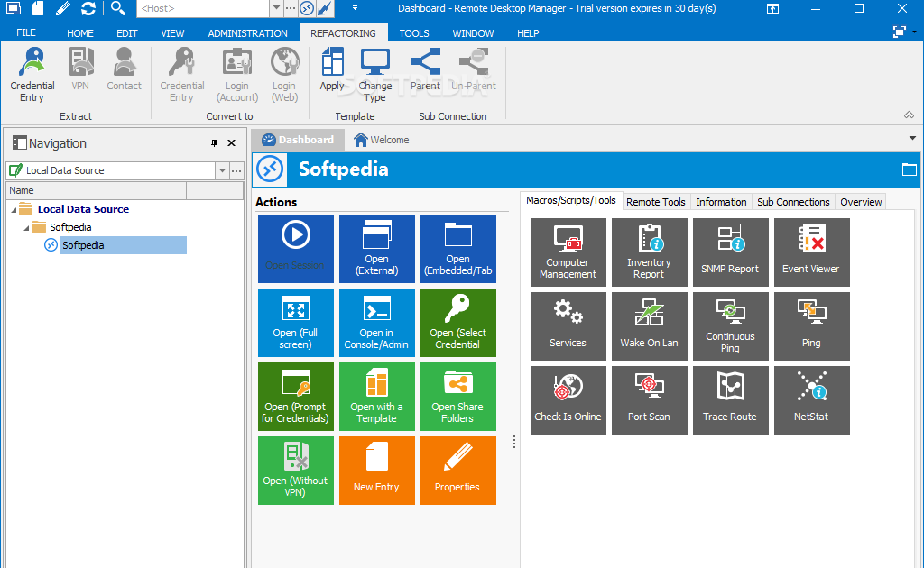Viewport: 924px width, 568px height.
Task: Open the Local Data Source dropdown
Action: 222,170
